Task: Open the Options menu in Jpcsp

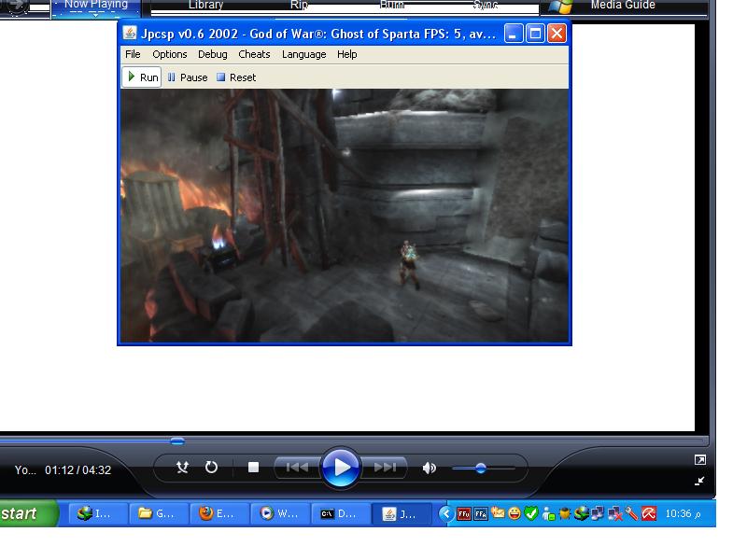Action: [x=170, y=54]
